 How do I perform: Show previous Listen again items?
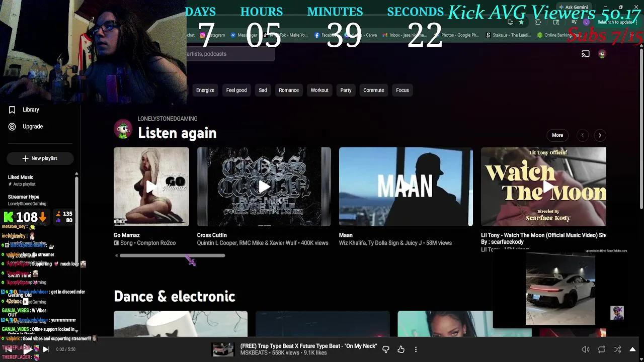tap(582, 135)
